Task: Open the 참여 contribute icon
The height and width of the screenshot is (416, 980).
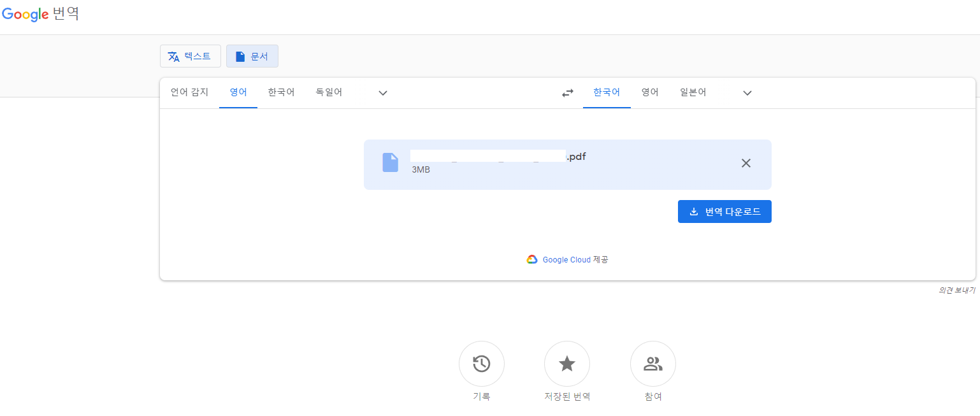Action: point(653,364)
